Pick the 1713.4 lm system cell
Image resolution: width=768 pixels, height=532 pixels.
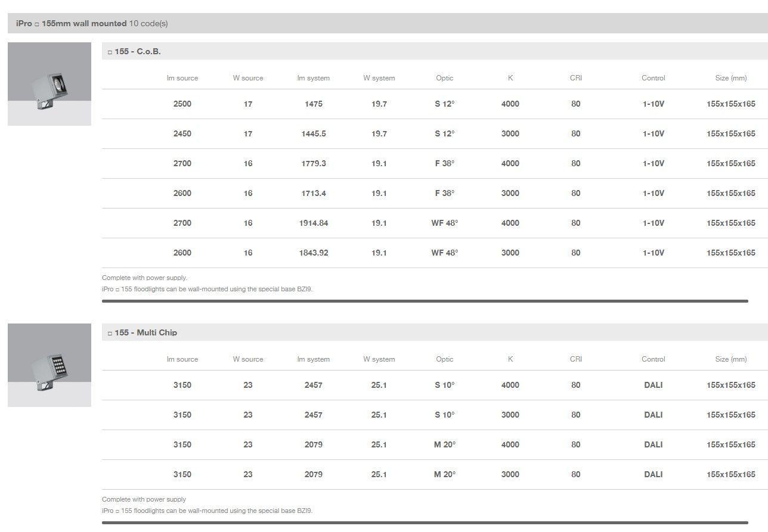314,193
